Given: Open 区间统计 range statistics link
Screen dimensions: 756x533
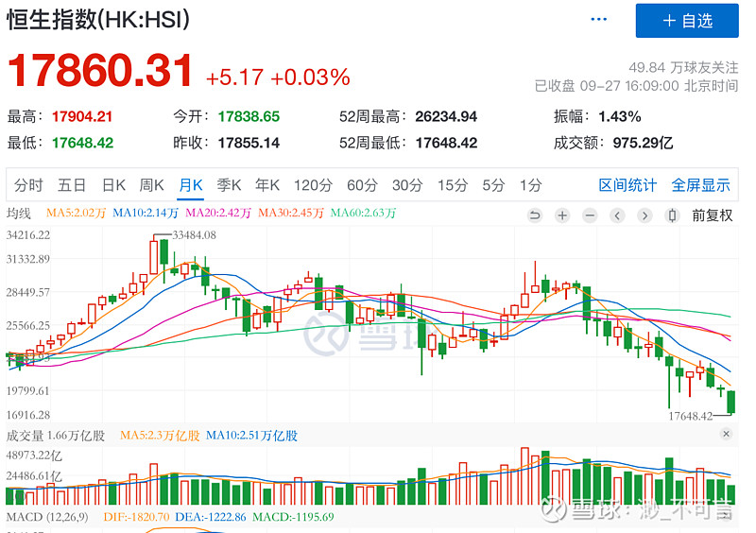Looking at the screenshot, I should [627, 184].
